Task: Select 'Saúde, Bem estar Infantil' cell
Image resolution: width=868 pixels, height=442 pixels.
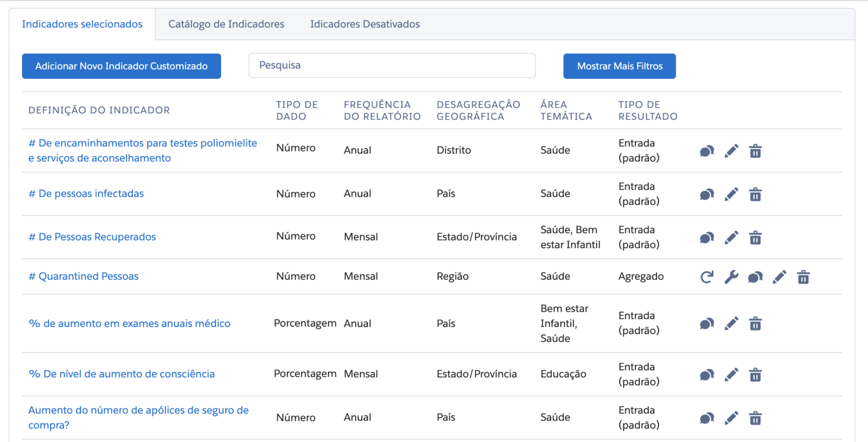Action: point(570,237)
